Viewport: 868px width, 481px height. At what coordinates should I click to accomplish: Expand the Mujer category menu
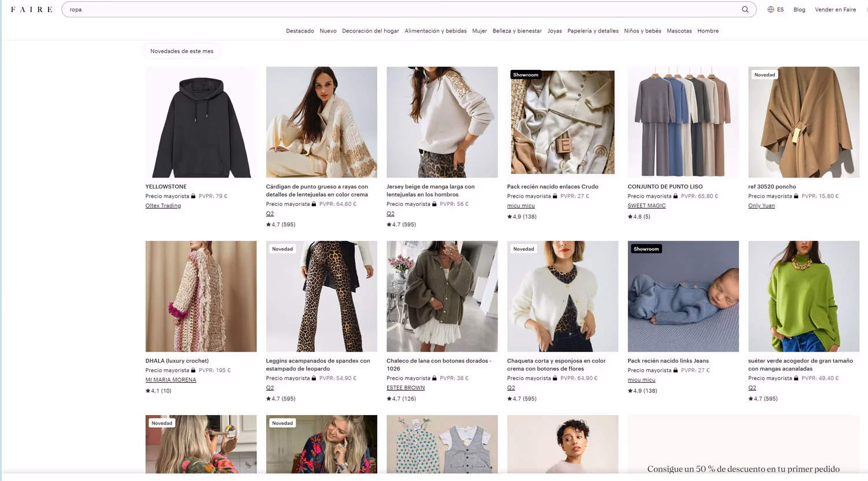tap(479, 31)
